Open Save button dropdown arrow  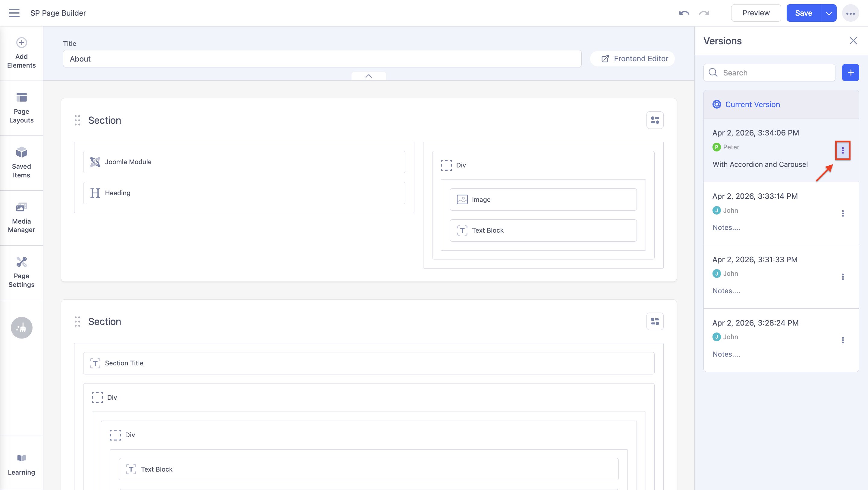(x=829, y=13)
